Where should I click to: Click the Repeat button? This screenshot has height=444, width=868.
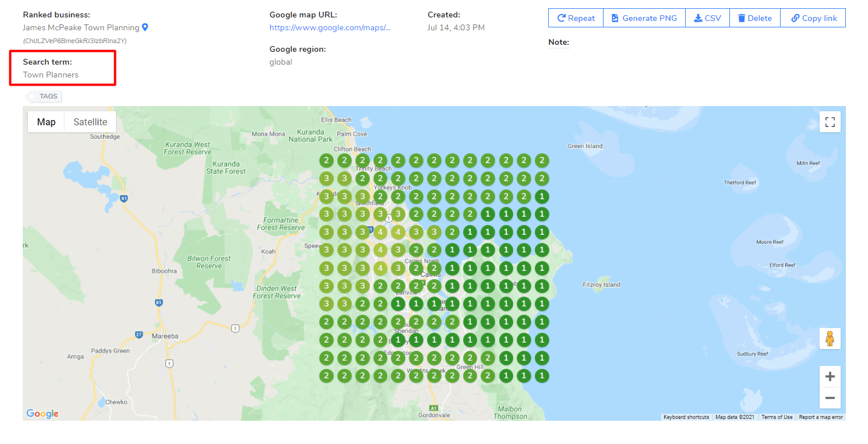(x=576, y=18)
